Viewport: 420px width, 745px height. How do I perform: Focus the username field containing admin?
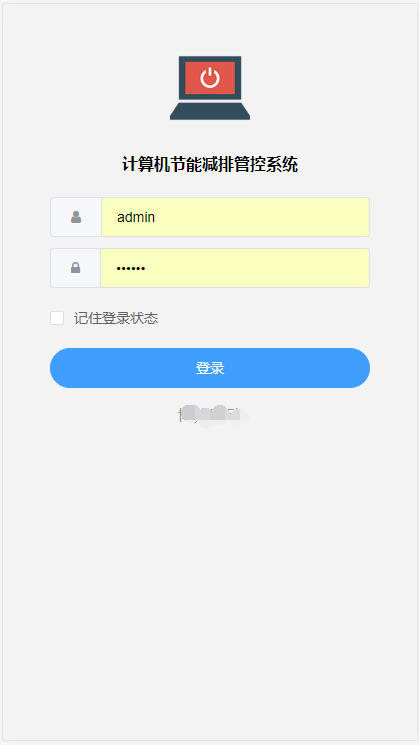tap(236, 217)
